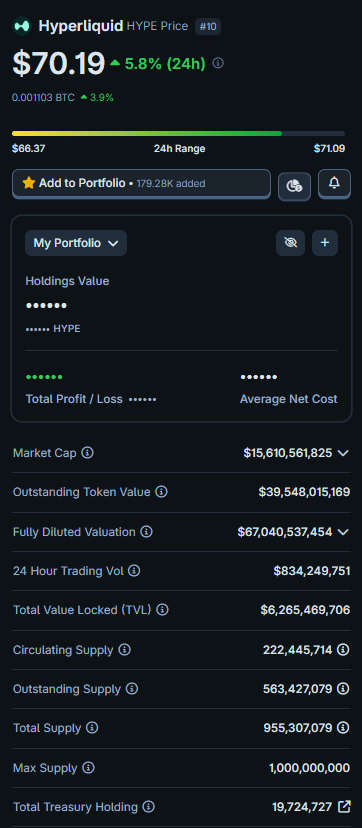Click the $6,265,469,706 TVL value
This screenshot has width=362, height=828.
pos(305,610)
